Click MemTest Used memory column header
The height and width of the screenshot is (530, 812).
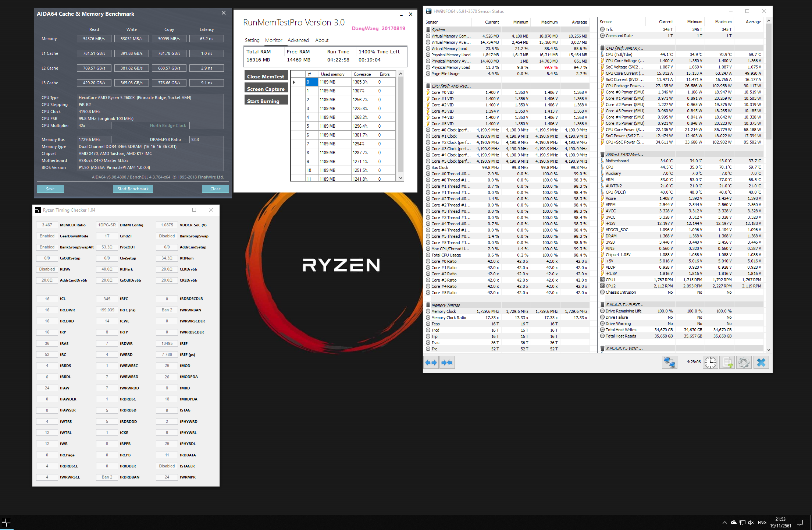pyautogui.click(x=334, y=74)
